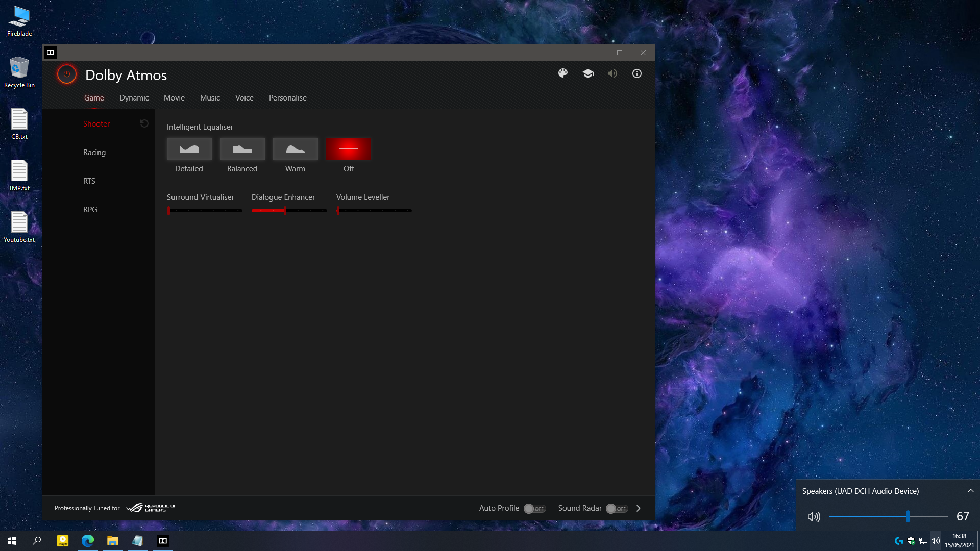The image size is (980, 551).
Task: Reset Shooter profile with the revert icon
Action: (x=144, y=123)
